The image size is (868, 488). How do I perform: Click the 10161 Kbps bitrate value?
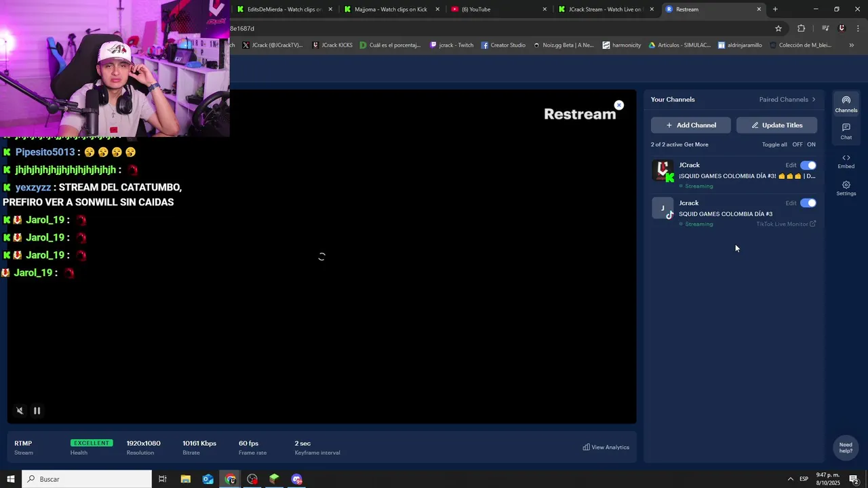(199, 443)
